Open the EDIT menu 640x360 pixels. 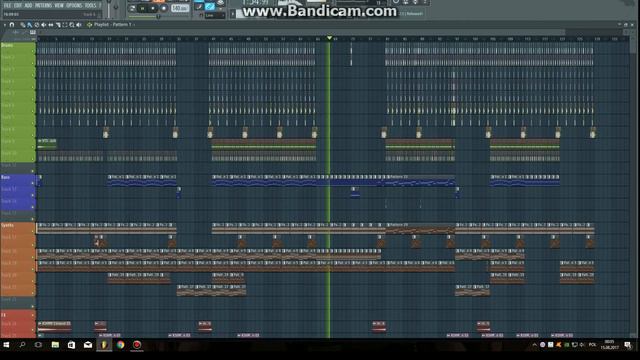18,5
